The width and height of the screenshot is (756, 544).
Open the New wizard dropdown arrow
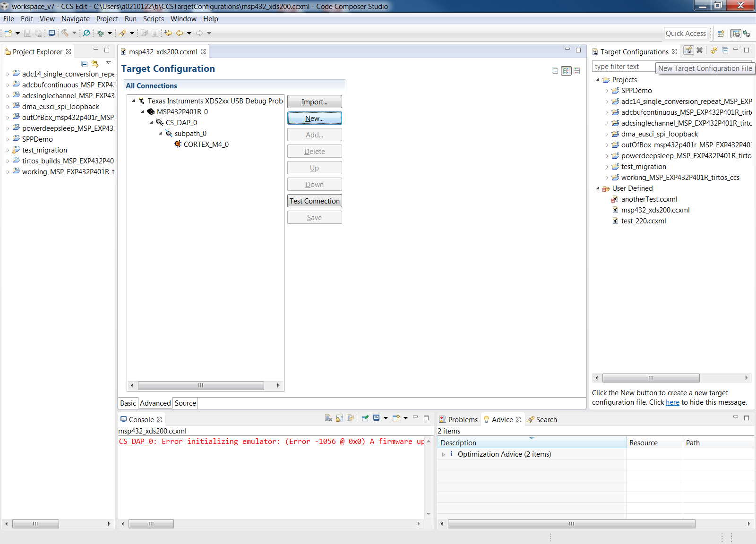coord(17,33)
